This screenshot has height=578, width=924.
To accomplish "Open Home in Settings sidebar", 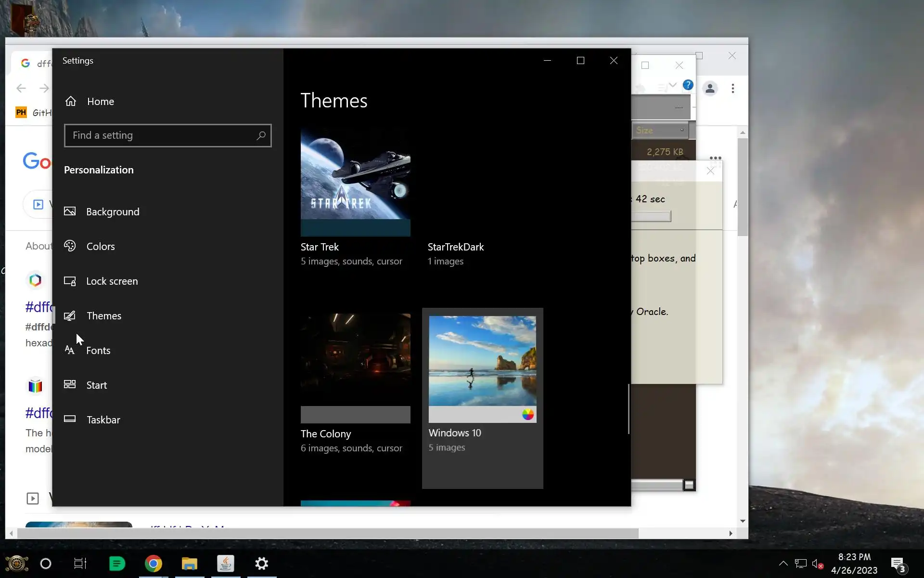I will pyautogui.click(x=100, y=102).
